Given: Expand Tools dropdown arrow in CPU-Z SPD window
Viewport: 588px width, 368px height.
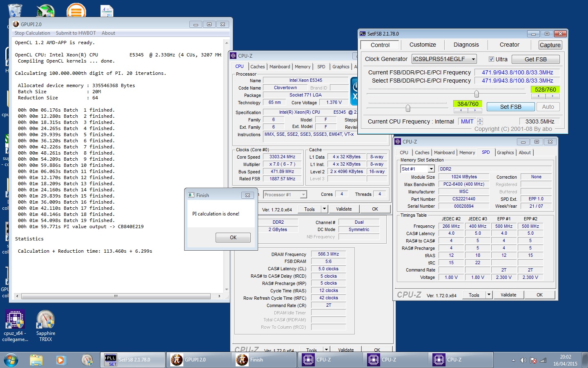Looking at the screenshot, I should (x=489, y=295).
